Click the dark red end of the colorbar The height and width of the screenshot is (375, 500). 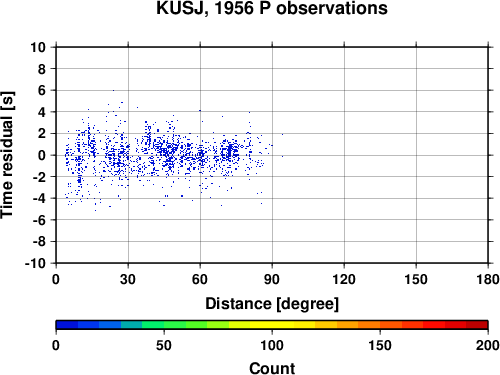[477, 325]
